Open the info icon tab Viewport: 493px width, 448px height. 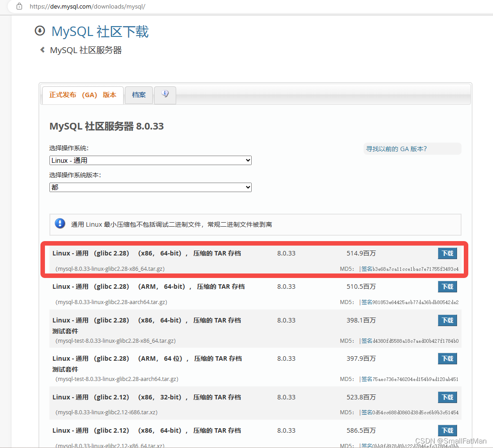coord(165,94)
